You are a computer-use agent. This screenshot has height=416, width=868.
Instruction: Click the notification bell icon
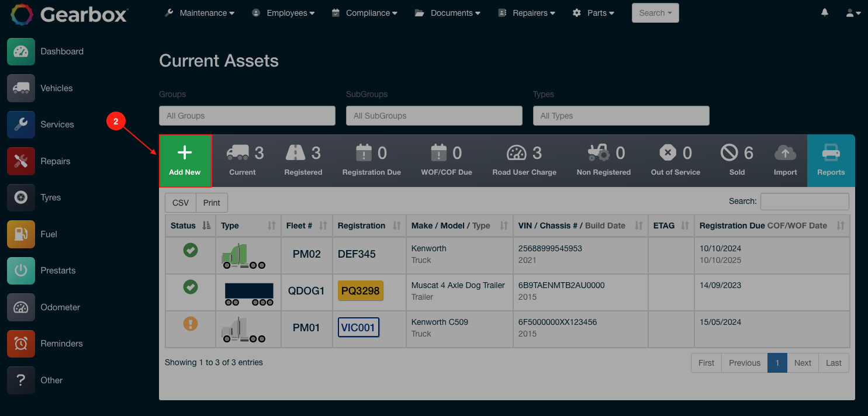click(824, 12)
